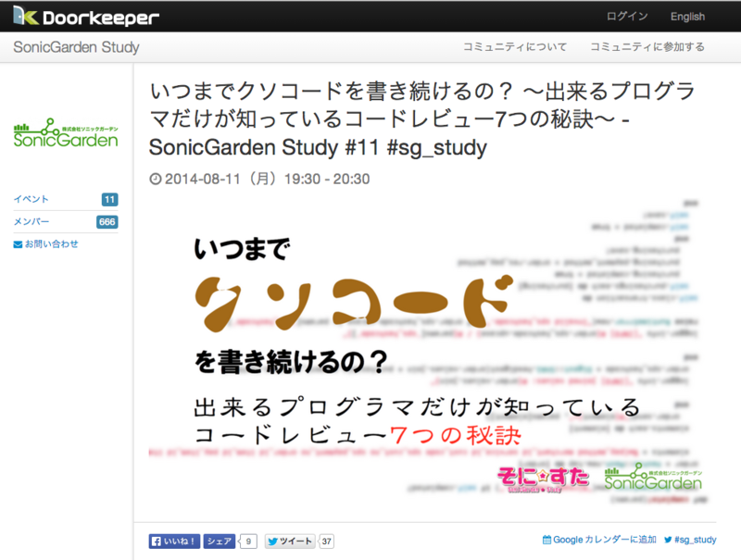Click the event title heading

[x=422, y=119]
